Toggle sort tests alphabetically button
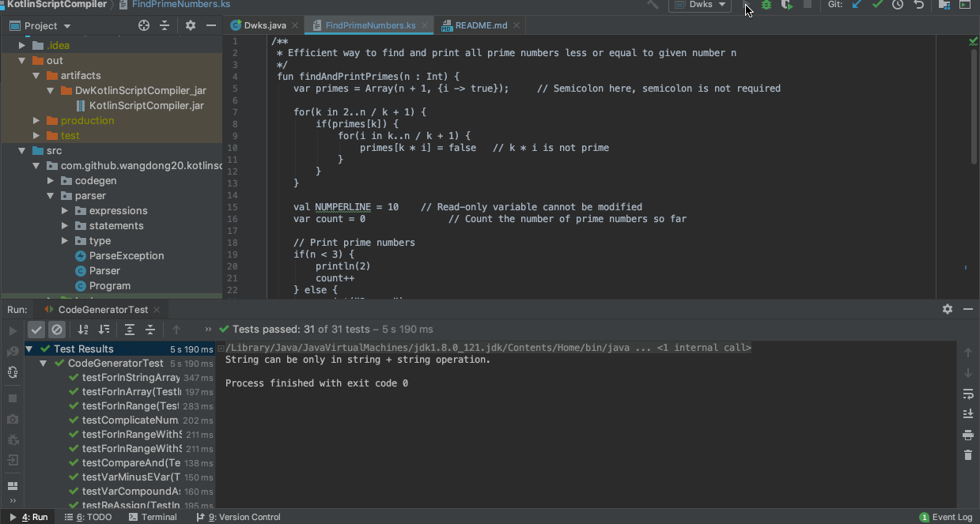This screenshot has height=524, width=980. pos(83,330)
